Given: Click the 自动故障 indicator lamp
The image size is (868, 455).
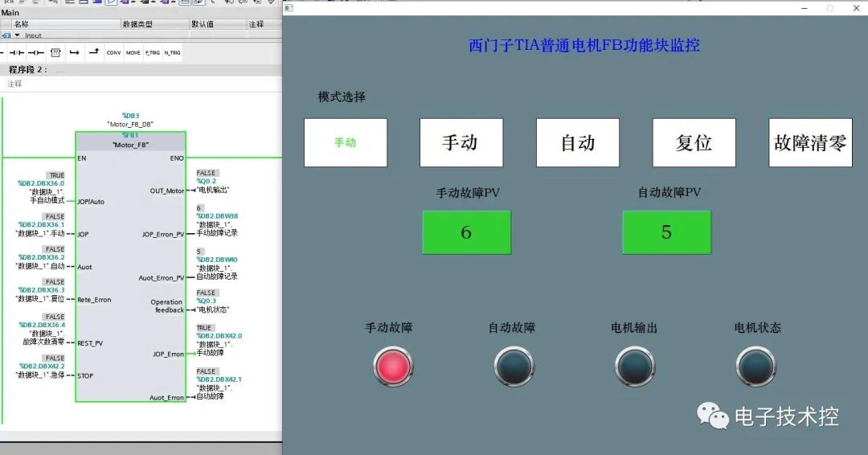Looking at the screenshot, I should 514,367.
